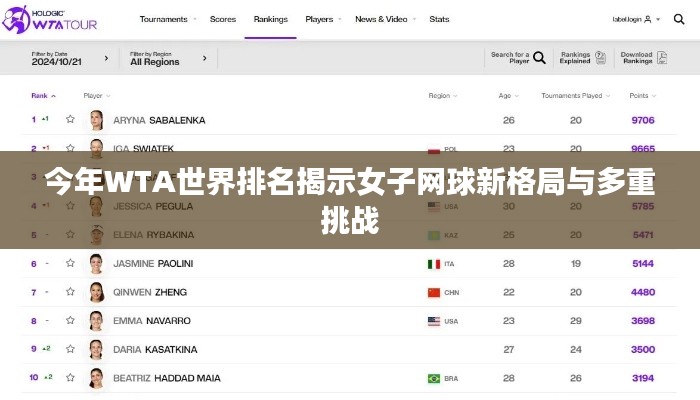Open Aryna Sabalenka player link
Image resolution: width=700 pixels, height=400 pixels.
(x=159, y=120)
